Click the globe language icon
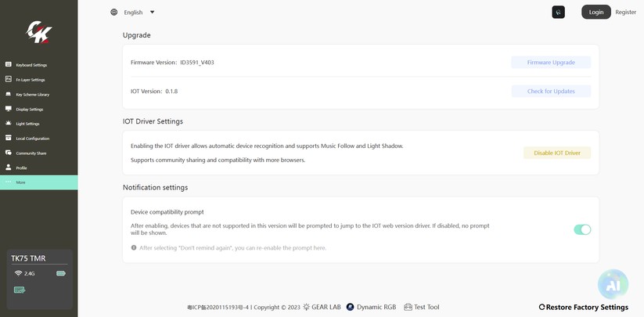The height and width of the screenshot is (317, 644). (113, 12)
